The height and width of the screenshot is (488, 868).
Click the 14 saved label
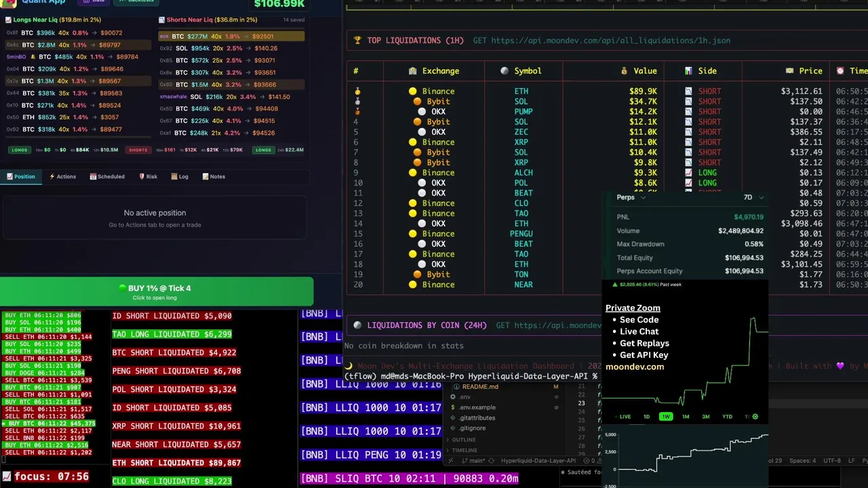click(x=293, y=20)
